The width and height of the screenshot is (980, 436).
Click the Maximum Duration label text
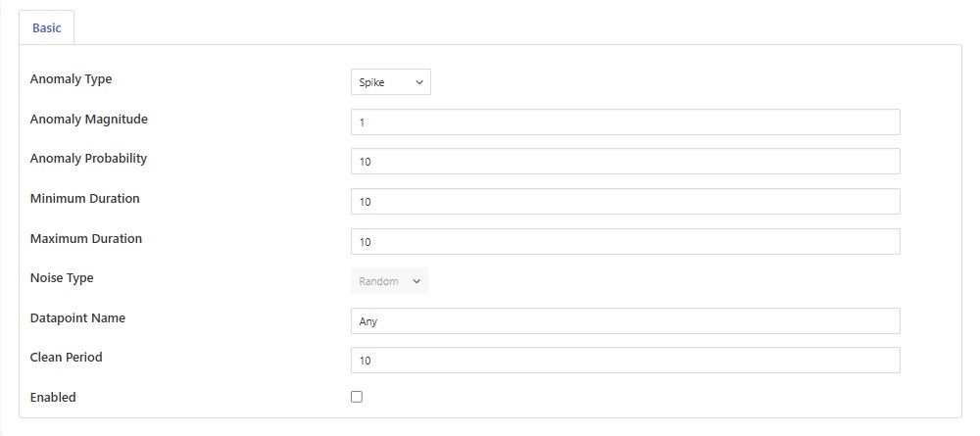click(x=85, y=238)
